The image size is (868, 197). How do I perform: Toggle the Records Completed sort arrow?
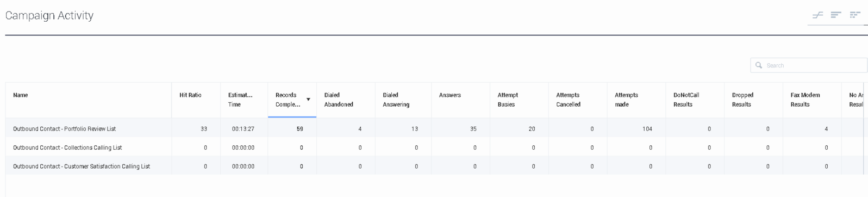[x=308, y=100]
